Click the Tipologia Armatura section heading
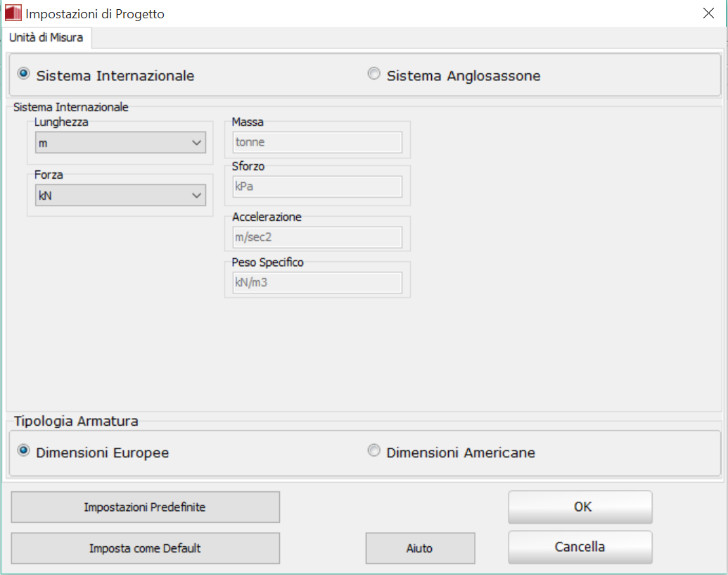728x575 pixels. 76,422
